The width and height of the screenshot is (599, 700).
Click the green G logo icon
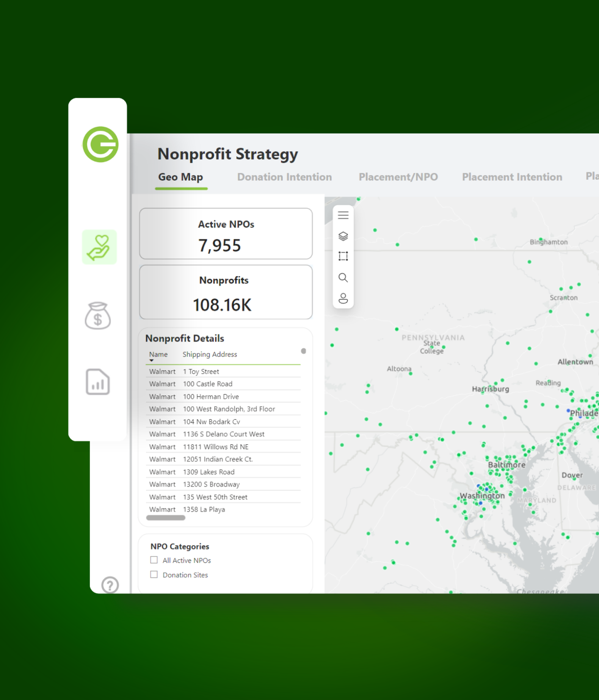pos(100,144)
